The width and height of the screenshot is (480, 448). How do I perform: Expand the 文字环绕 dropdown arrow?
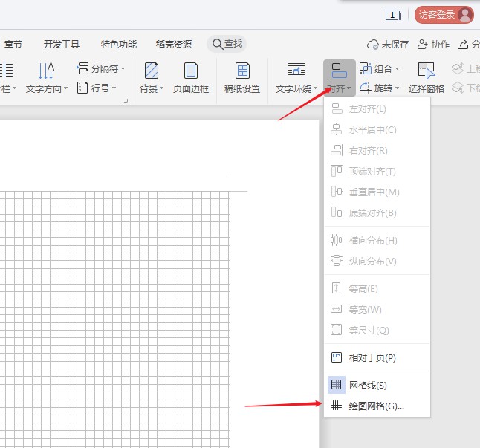point(315,88)
